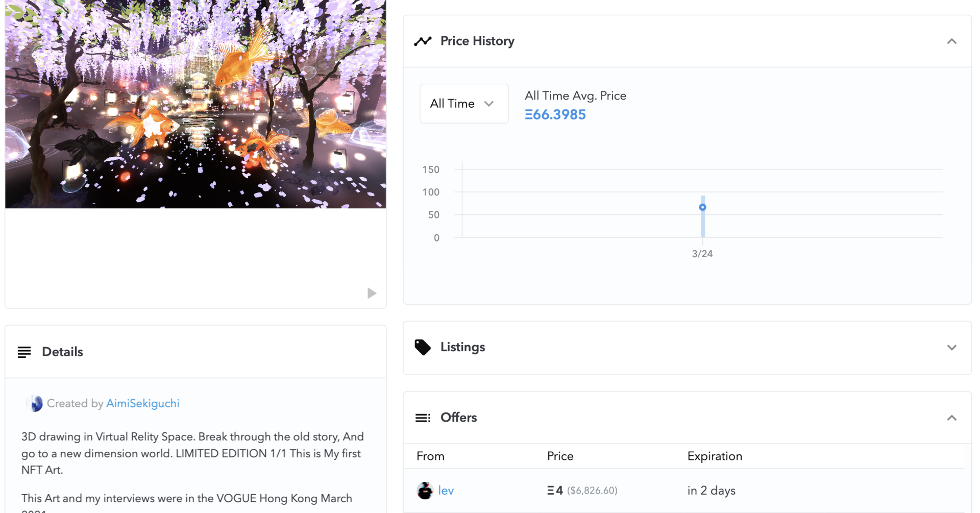Click the Ethereum symbol next to 4

tap(550, 491)
